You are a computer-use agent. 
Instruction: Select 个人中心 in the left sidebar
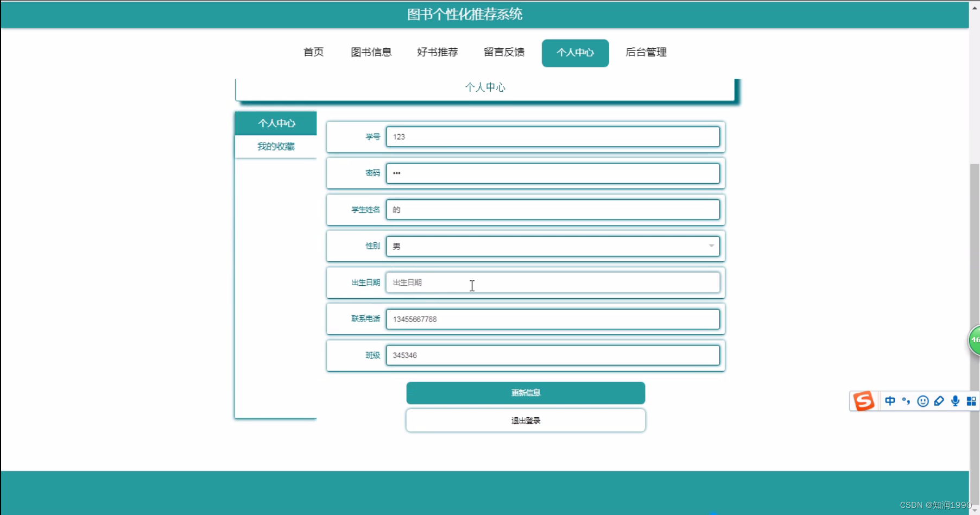276,123
